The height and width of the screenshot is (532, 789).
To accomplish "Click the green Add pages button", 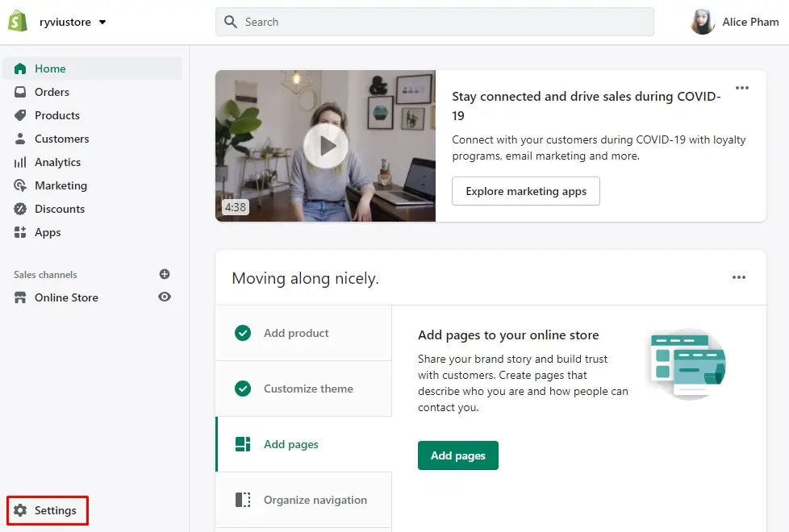I will pyautogui.click(x=458, y=455).
